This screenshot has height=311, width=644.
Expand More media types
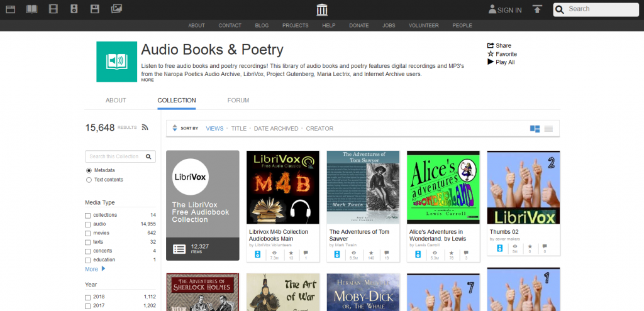(x=95, y=269)
